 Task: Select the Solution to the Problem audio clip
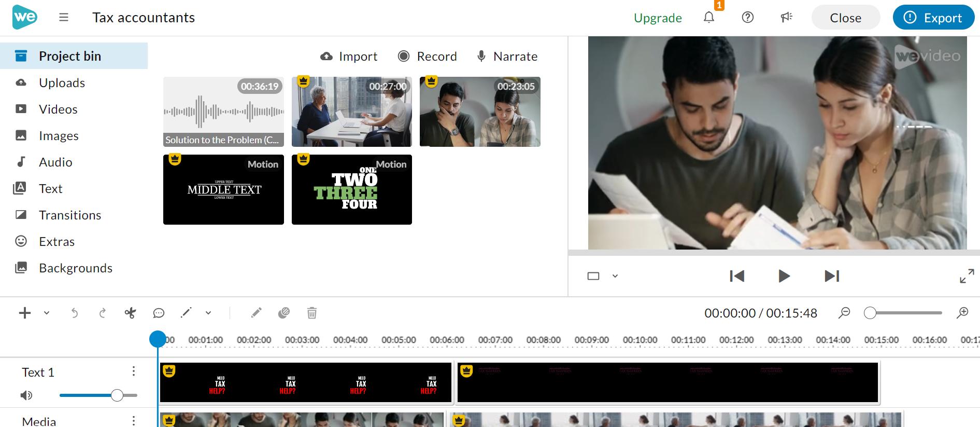tap(223, 112)
